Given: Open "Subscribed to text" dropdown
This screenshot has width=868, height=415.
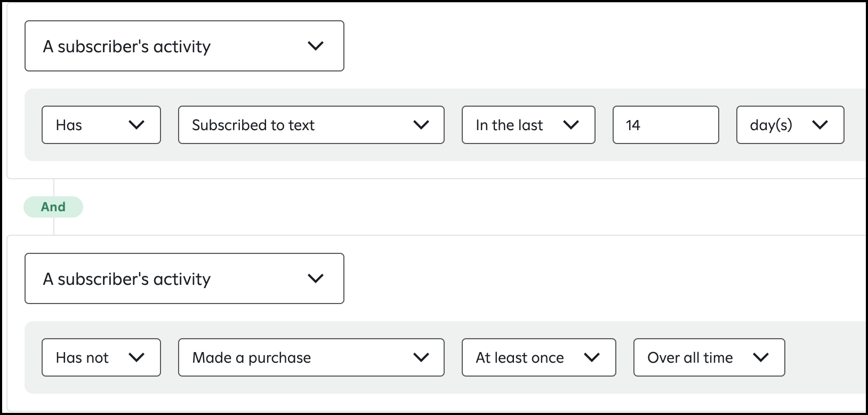Looking at the screenshot, I should point(311,125).
